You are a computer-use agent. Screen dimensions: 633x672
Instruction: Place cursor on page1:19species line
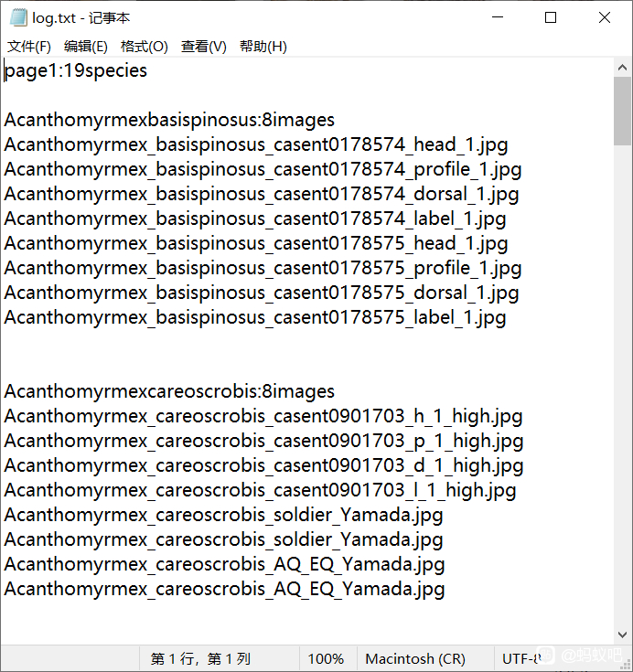click(x=76, y=70)
